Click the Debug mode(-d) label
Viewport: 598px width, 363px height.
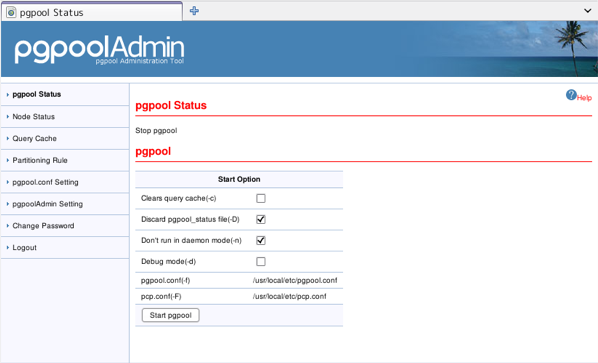(x=168, y=262)
